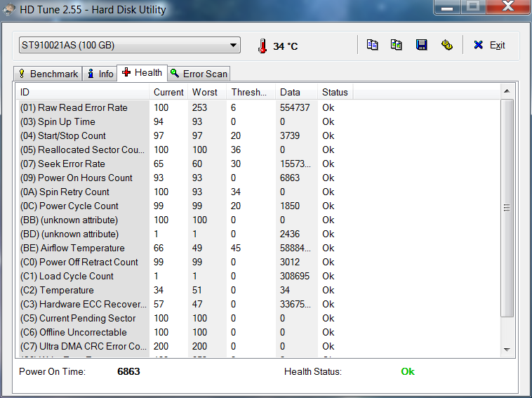
Task: Click the copy info to clipboard icon
Action: [x=372, y=45]
